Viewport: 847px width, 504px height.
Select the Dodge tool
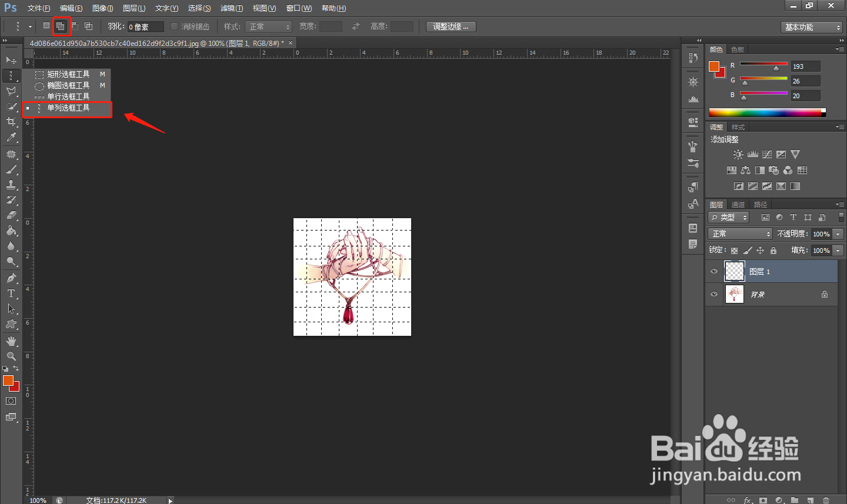tap(11, 261)
